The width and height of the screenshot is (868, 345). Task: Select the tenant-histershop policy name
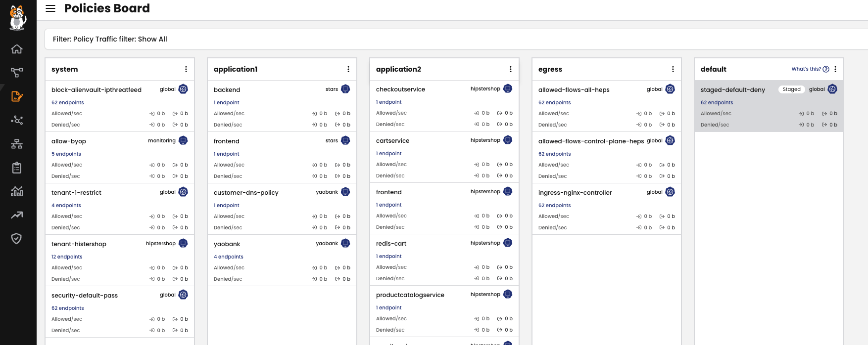coord(79,244)
